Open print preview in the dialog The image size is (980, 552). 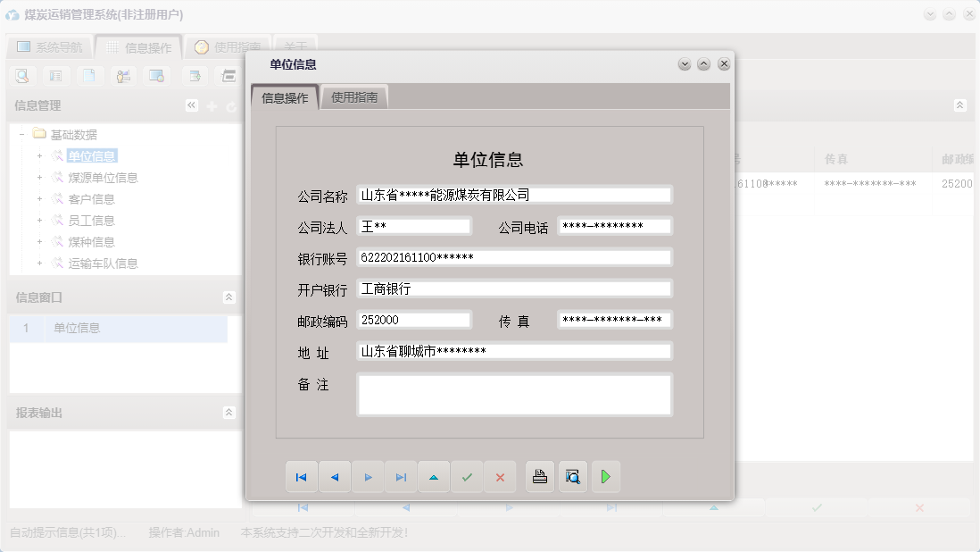coord(572,476)
